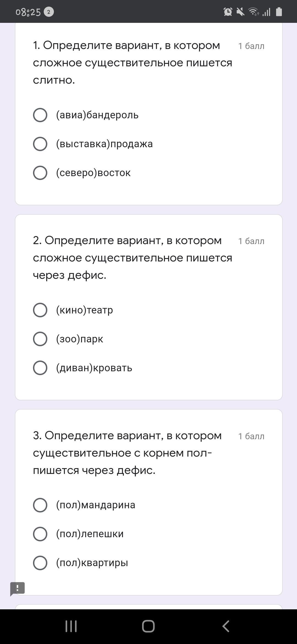This screenshot has width=297, height=644.
Task: Tap the Wi-Fi status icon
Action: click(253, 12)
